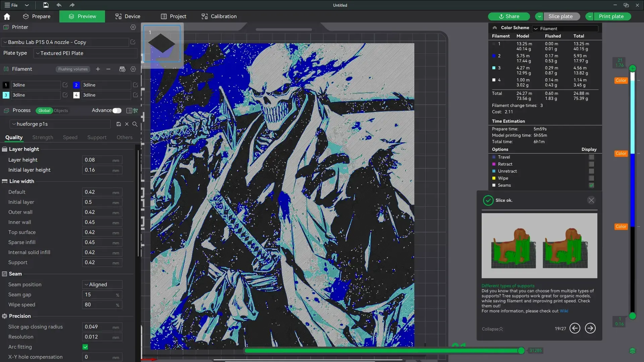Click the Wiki link about supports
The image size is (644, 362).
coord(564,311)
